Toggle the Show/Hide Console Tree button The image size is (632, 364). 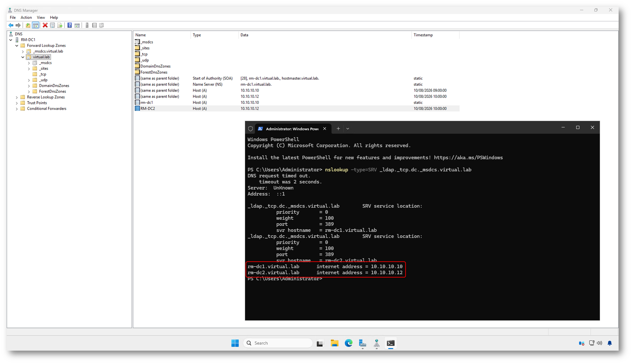click(x=36, y=25)
